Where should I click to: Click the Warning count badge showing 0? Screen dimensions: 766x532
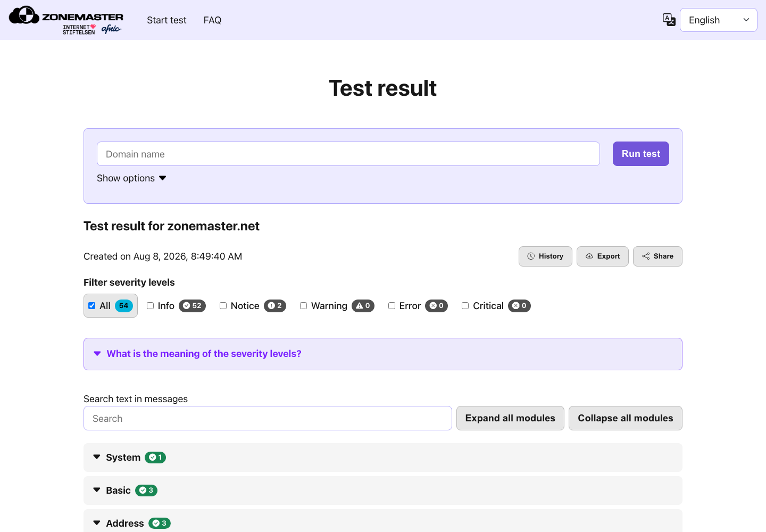point(363,306)
